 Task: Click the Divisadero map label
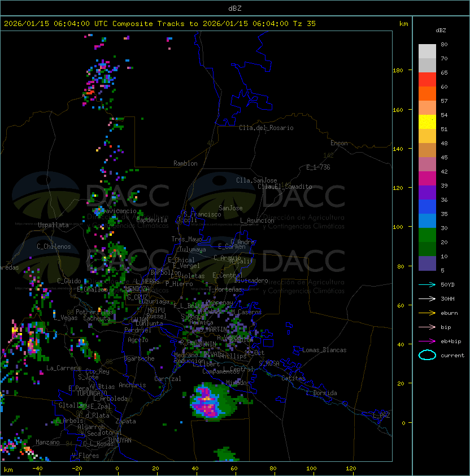[x=251, y=280]
